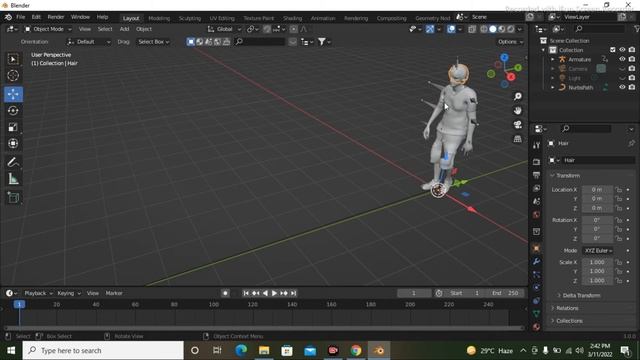
Task: Open the Options dropdown
Action: click(510, 42)
